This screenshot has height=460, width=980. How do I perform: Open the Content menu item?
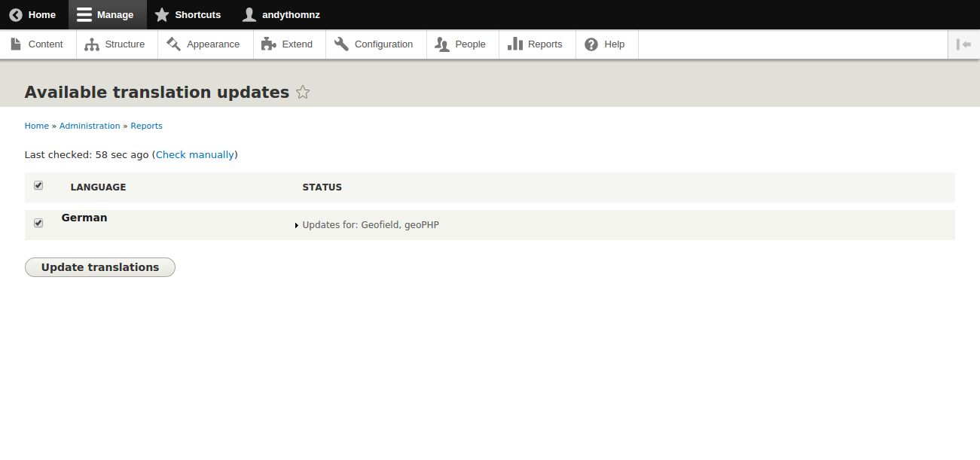pos(38,44)
